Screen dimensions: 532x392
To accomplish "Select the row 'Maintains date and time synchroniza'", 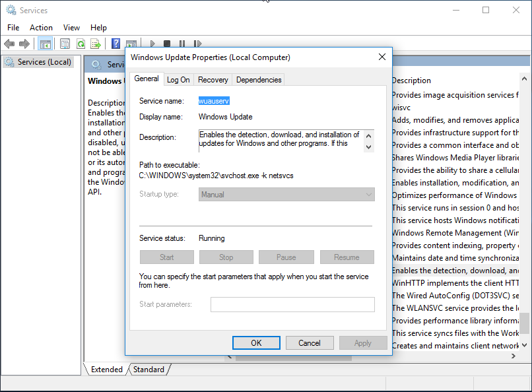I will 455,258.
